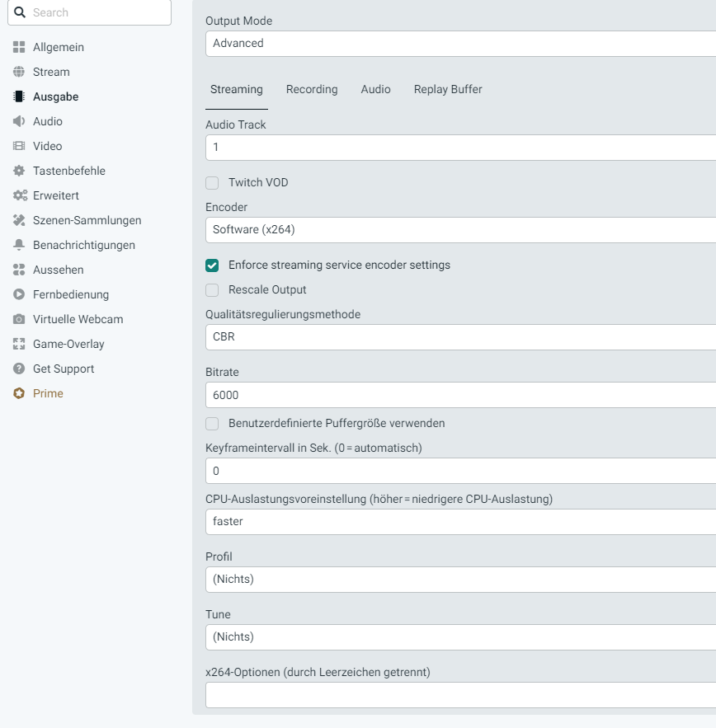
Task: Click the Video film icon
Action: click(19, 146)
